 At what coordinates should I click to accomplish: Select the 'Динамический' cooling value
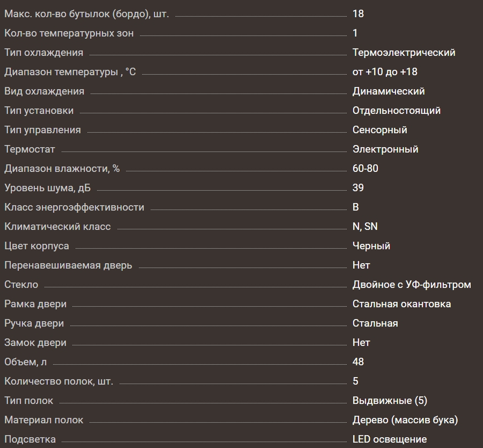(x=389, y=91)
